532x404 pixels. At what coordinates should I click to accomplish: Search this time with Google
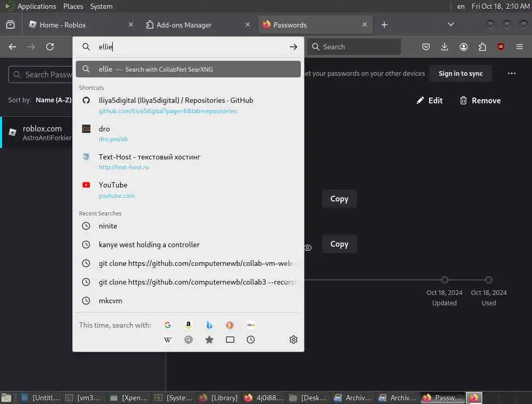tap(168, 325)
